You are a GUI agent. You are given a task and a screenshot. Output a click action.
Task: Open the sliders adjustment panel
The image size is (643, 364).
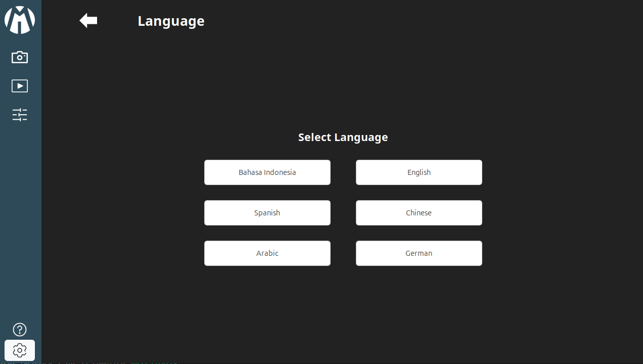20,115
